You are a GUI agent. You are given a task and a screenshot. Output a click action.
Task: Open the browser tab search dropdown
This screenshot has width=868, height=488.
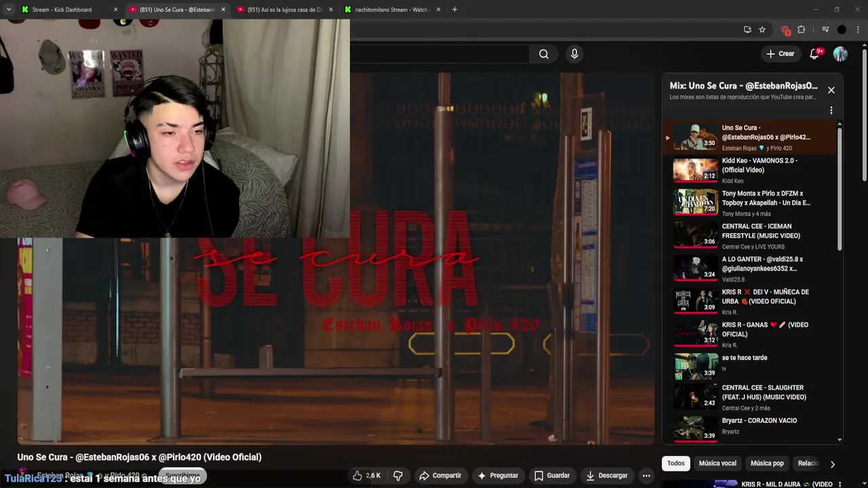click(9, 9)
